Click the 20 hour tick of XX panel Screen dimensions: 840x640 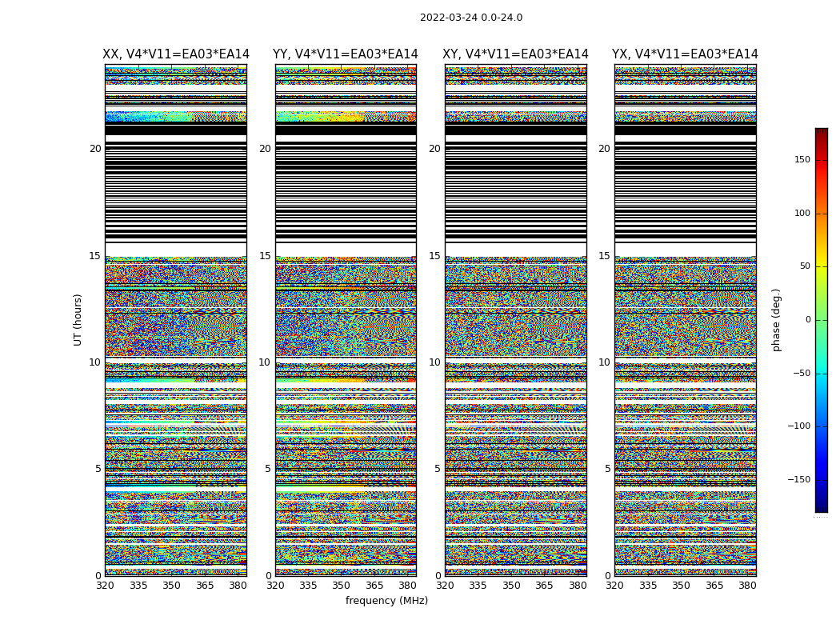tap(95, 149)
